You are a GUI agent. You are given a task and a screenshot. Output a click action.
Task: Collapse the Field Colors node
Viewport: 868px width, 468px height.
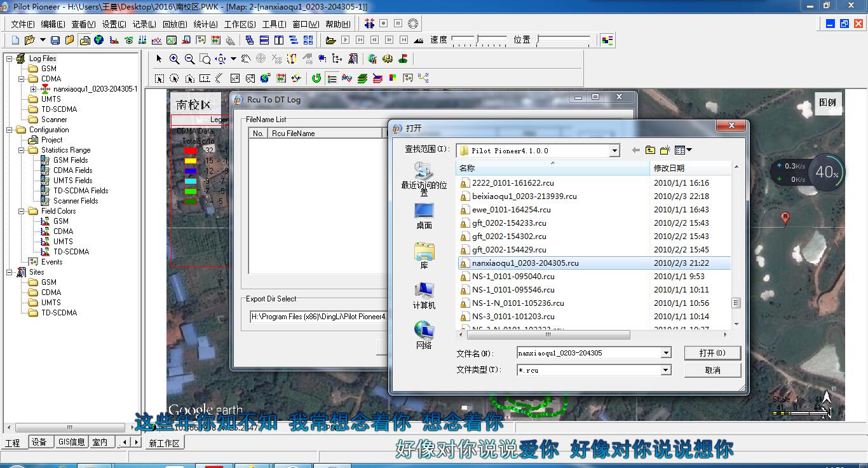[21, 211]
